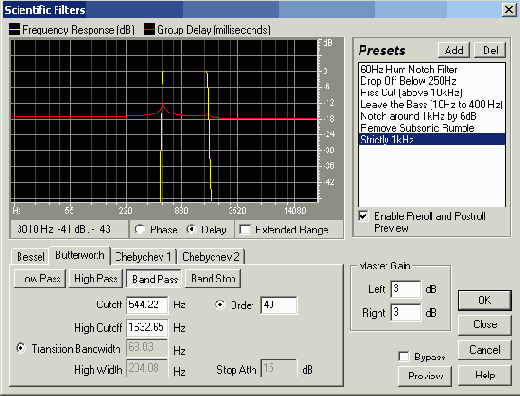The width and height of the screenshot is (520, 396).
Task: Close the Scientific Filters dialog with X
Action: pos(509,10)
